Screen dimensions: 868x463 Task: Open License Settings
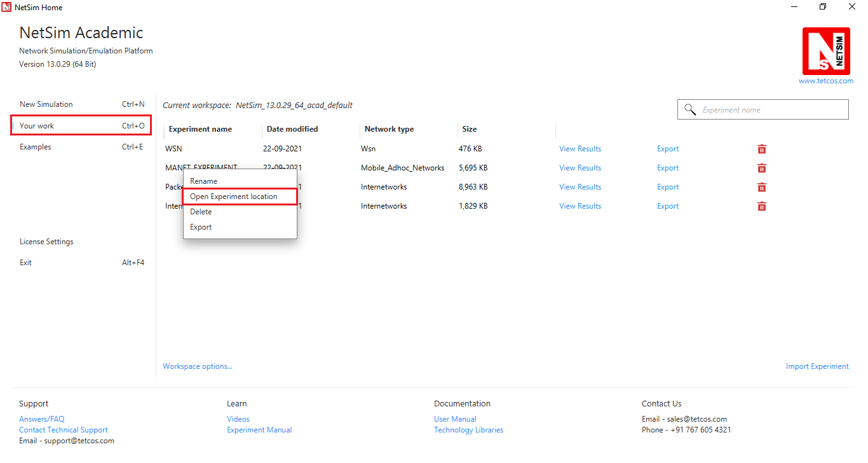(x=46, y=242)
